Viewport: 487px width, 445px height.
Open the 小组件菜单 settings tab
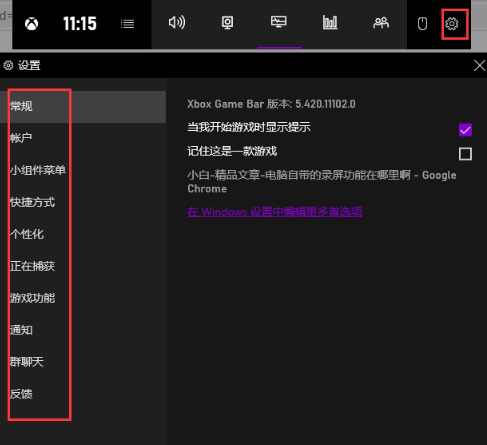tap(83, 170)
